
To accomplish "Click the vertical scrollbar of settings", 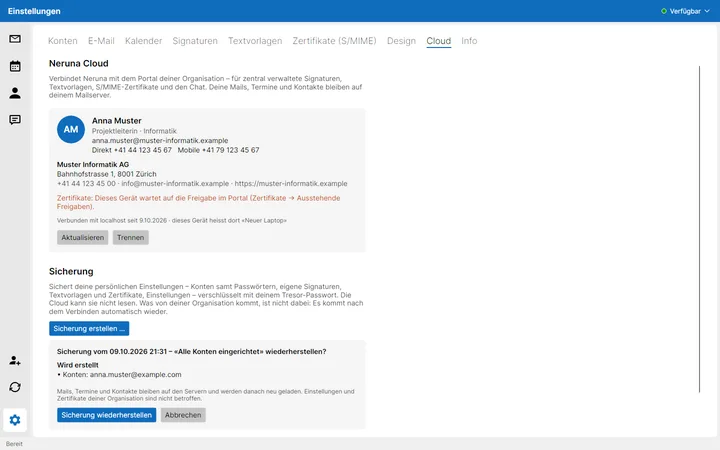I will point(699,229).
